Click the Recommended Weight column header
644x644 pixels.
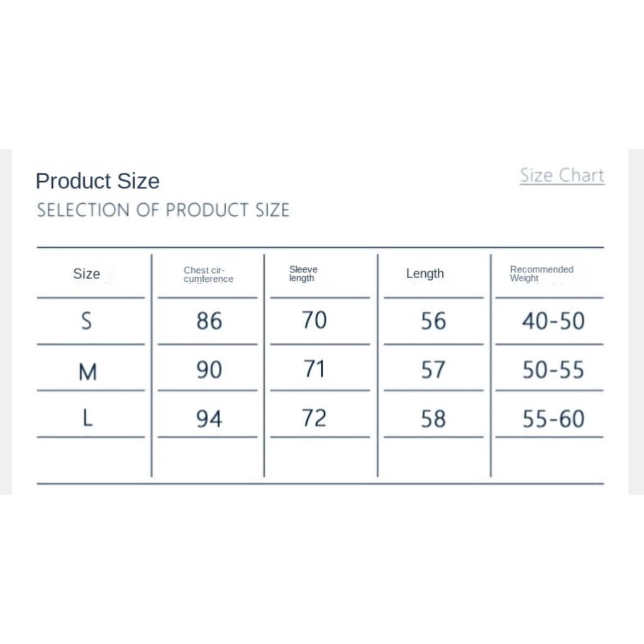click(x=541, y=274)
